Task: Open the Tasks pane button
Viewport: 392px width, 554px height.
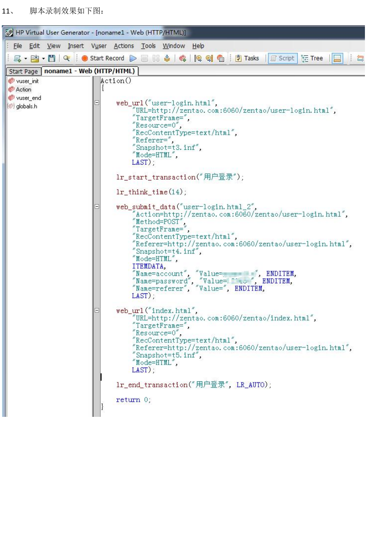Action: click(x=247, y=58)
